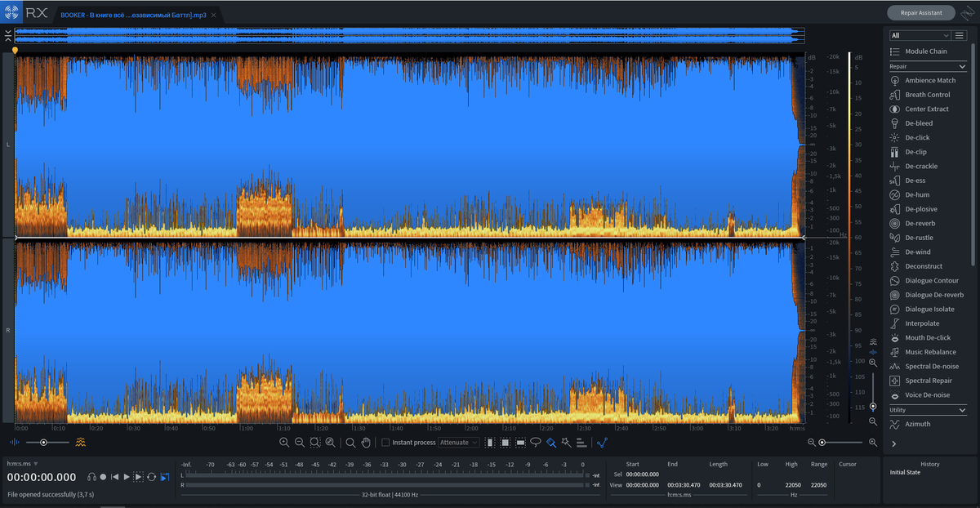Rewind to the start

click(x=115, y=477)
